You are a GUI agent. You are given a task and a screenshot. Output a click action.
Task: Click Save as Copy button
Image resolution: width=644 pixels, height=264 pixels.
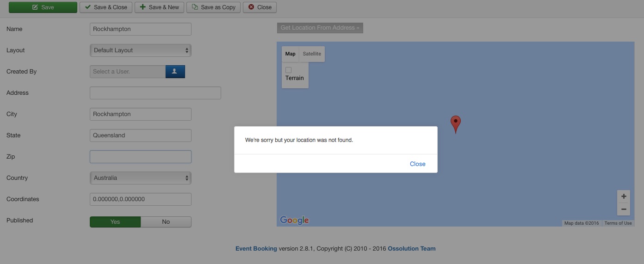213,7
